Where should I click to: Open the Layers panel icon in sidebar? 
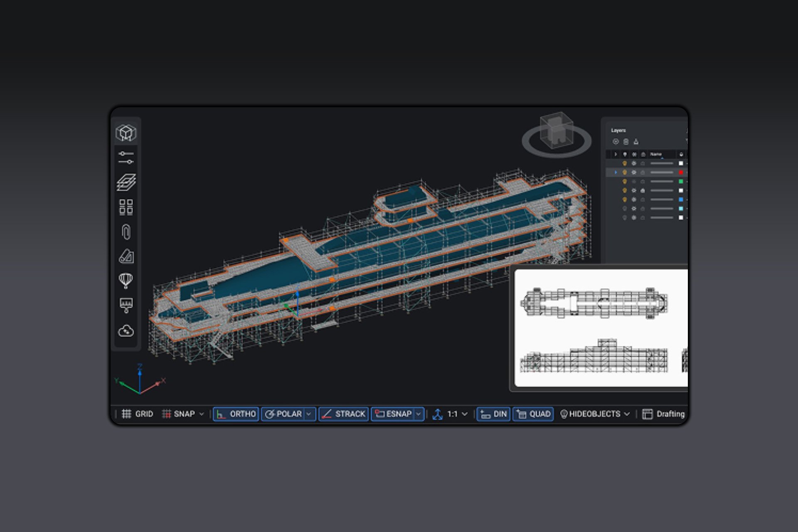click(127, 182)
